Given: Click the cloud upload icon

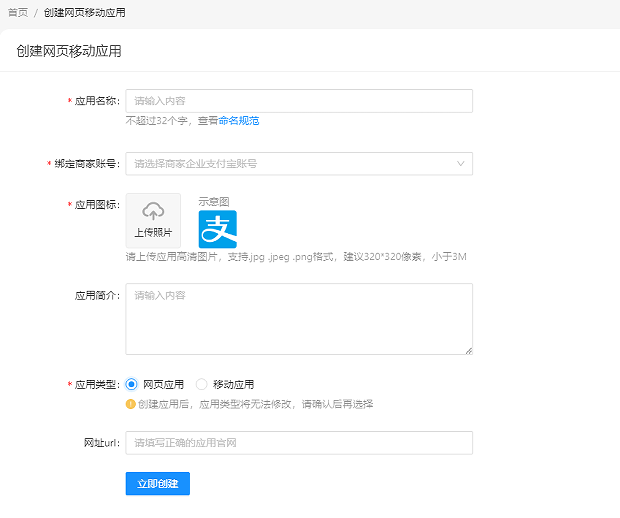Looking at the screenshot, I should (x=153, y=211).
